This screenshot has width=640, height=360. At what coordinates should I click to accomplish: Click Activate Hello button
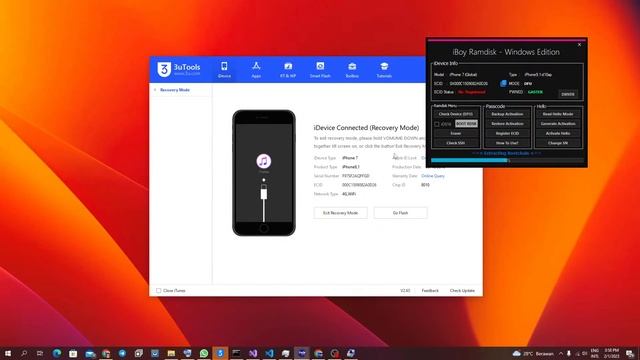point(558,133)
